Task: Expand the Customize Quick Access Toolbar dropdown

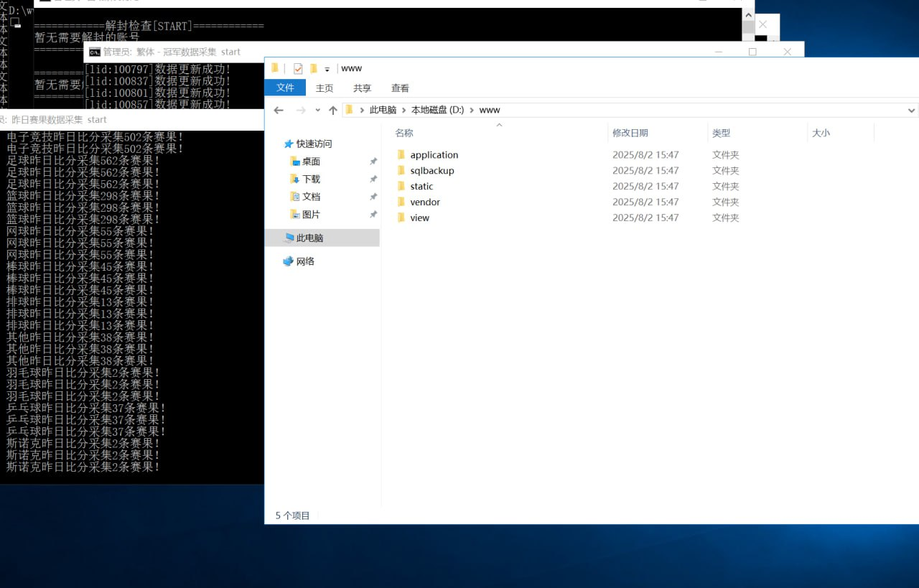Action: 327,69
